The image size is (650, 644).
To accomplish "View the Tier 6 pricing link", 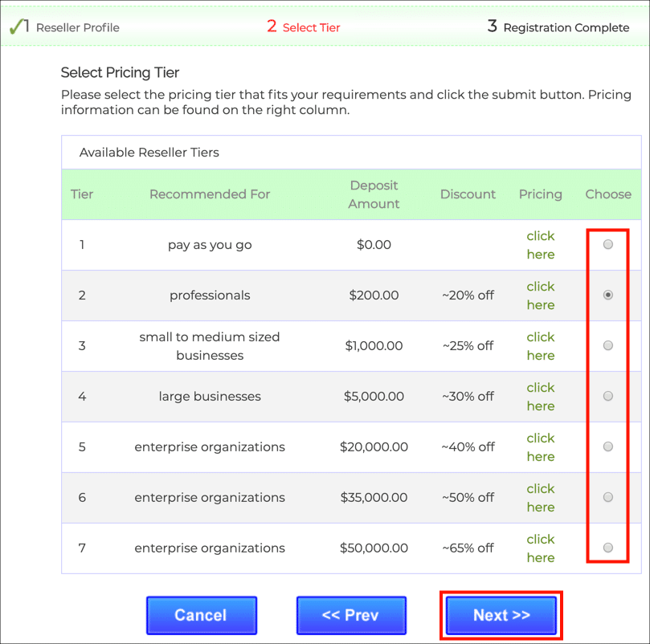I will 540,498.
